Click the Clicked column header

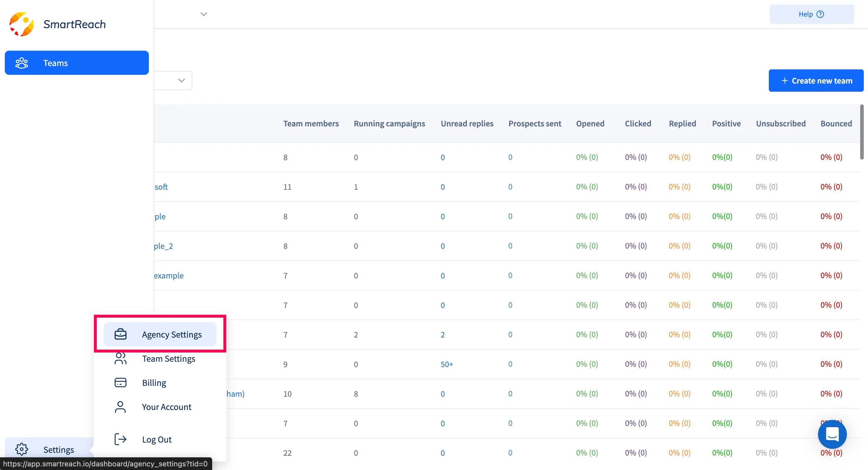(x=638, y=123)
